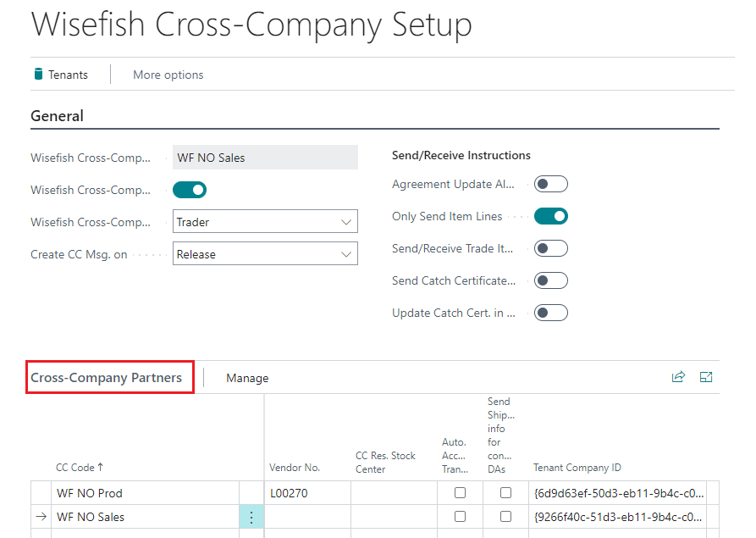
Task: Click CC Res. Stock Center cell for WF NO Prod
Action: 394,493
